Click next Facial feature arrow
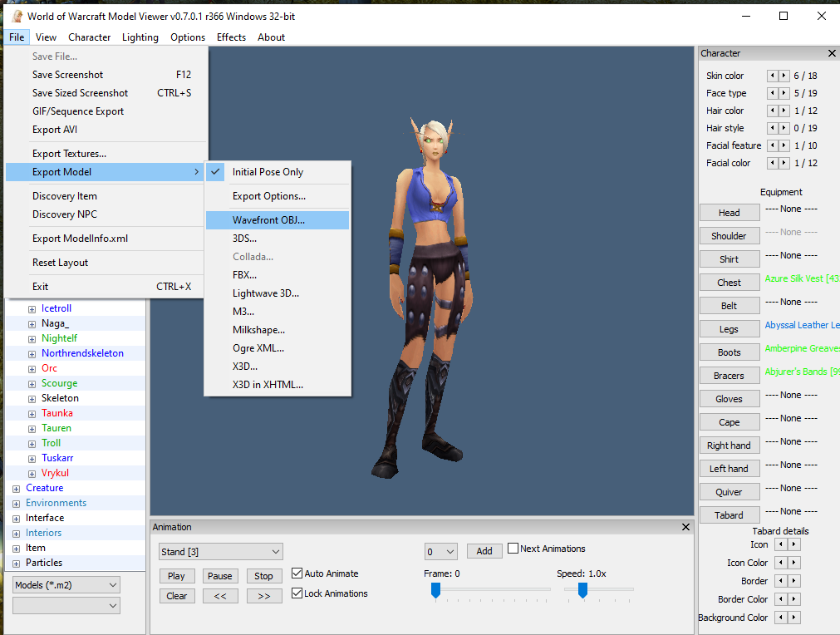Image resolution: width=840 pixels, height=635 pixels. pos(784,145)
